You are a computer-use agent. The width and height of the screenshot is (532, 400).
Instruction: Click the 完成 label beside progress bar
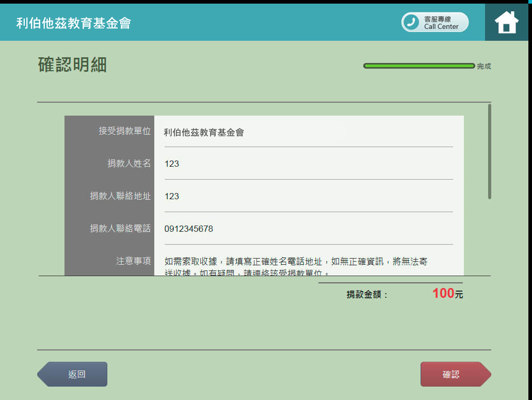[x=483, y=67]
